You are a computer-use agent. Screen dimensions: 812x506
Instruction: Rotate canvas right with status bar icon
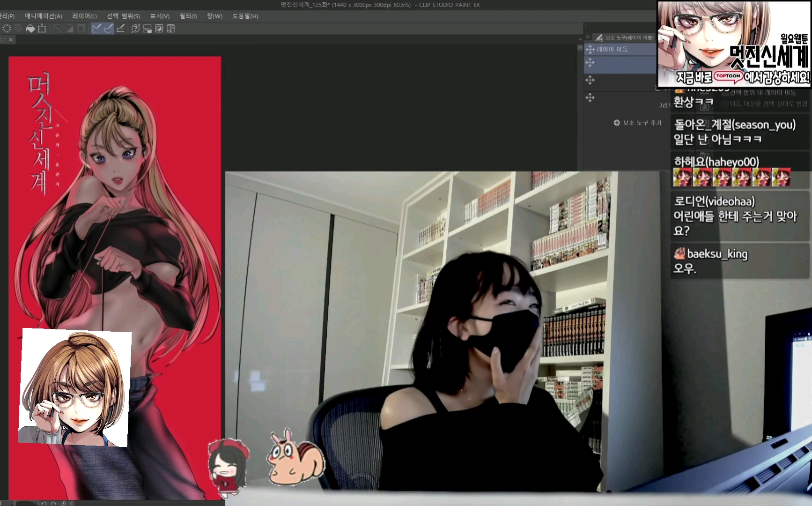(x=53, y=503)
